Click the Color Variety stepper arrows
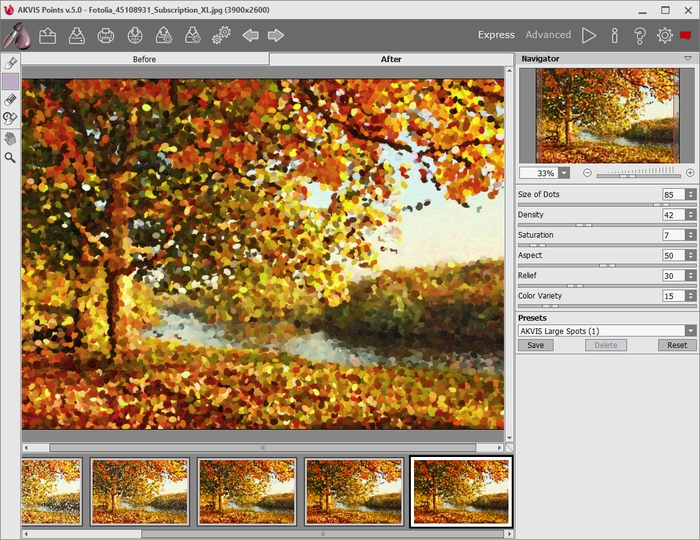700x540 pixels. 691,296
